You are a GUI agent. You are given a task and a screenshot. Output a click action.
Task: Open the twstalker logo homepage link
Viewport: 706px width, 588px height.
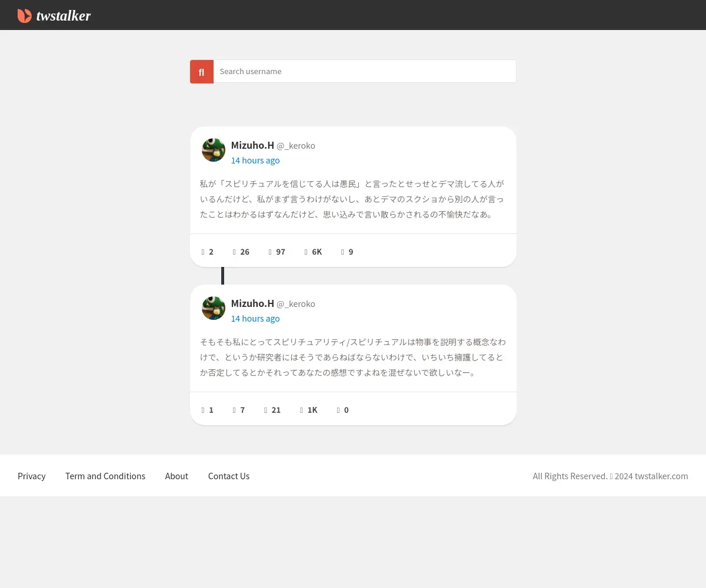coord(54,16)
